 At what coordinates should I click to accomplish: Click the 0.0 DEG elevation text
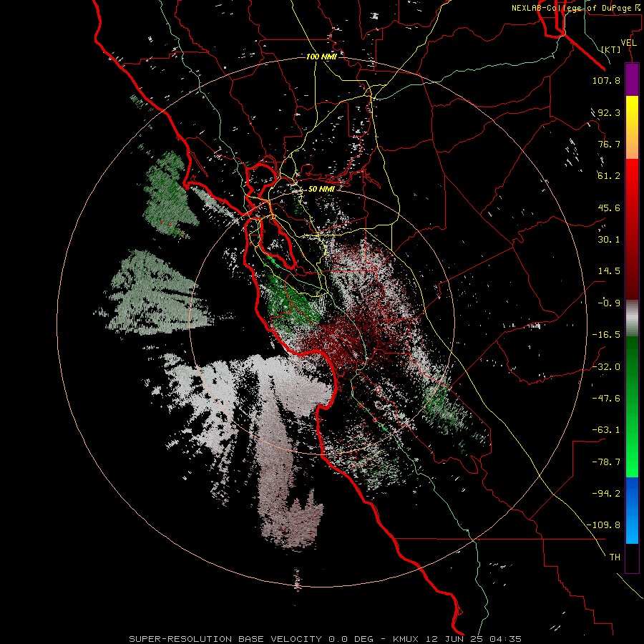pyautogui.click(x=351, y=639)
